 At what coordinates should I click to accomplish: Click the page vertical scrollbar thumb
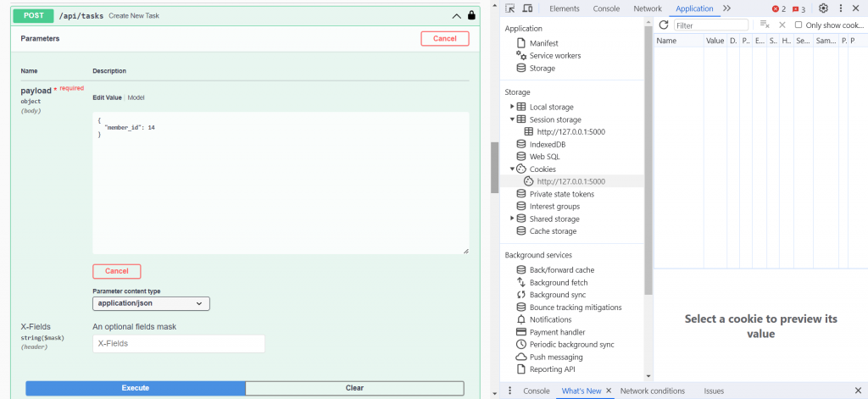495,168
